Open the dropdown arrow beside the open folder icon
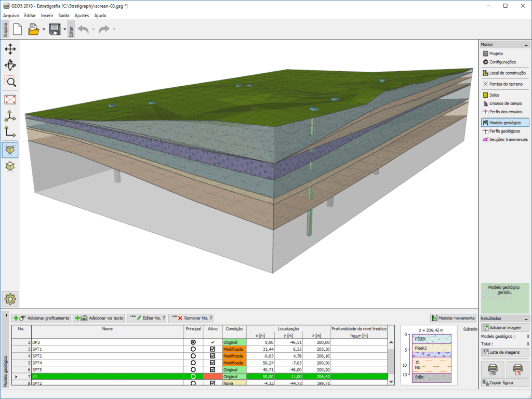This screenshot has height=399, width=532. coord(44,30)
